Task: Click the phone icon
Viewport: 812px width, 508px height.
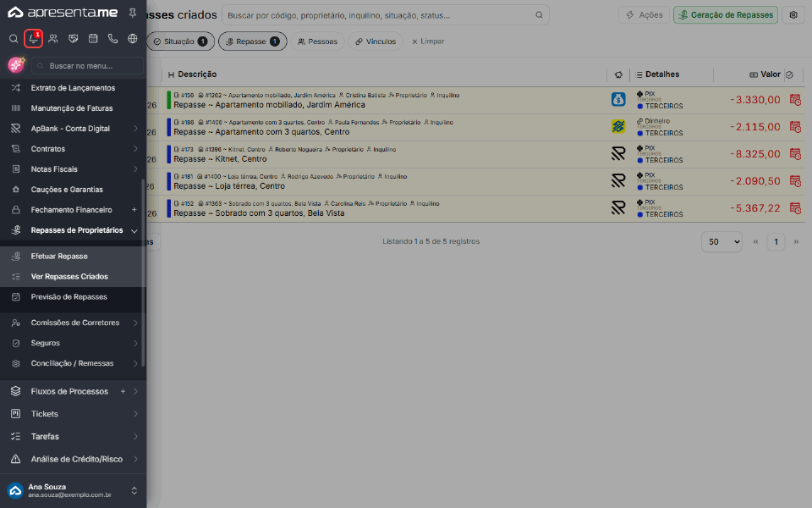Action: pyautogui.click(x=112, y=38)
